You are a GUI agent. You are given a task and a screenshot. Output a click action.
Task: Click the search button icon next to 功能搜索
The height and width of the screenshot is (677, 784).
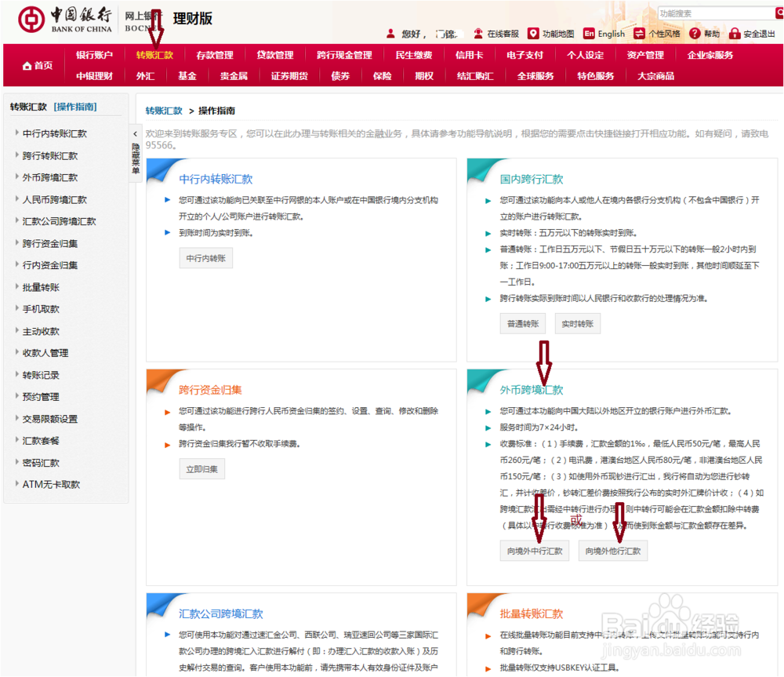779,13
